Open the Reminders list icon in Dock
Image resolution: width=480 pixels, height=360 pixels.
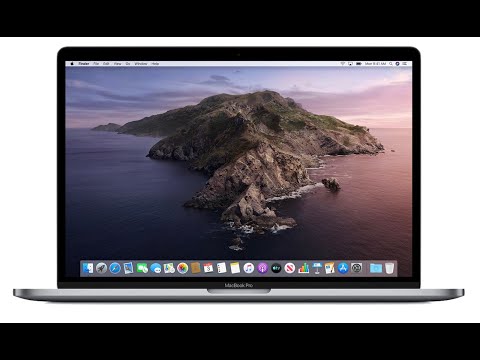pyautogui.click(x=222, y=268)
